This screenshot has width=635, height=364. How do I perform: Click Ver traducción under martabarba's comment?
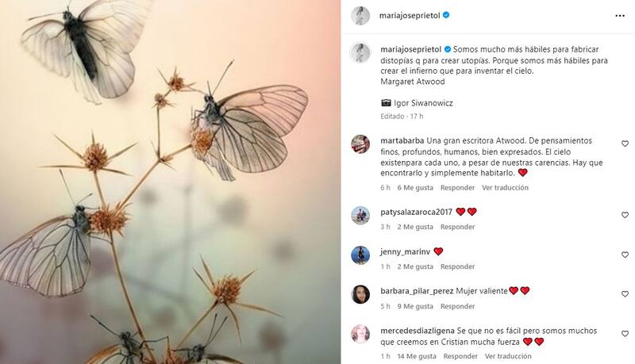click(505, 188)
